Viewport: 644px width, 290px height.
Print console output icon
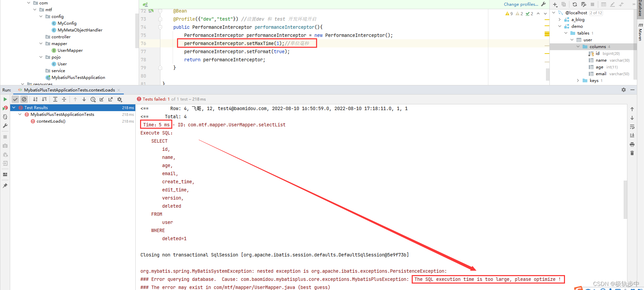pos(632,144)
